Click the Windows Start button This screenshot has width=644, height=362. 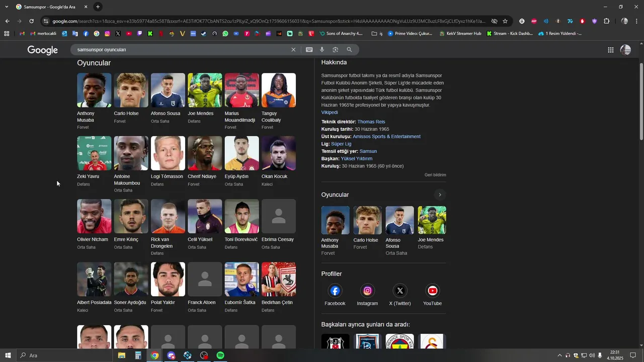point(8,355)
